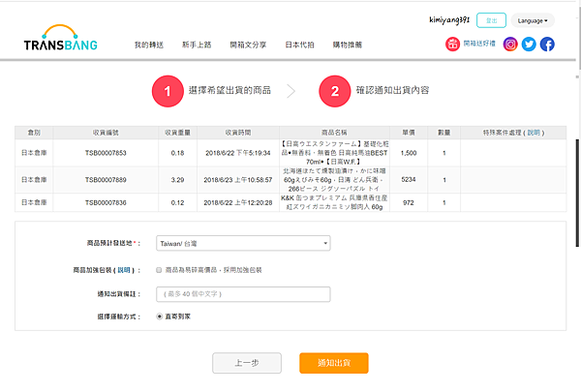
Task: Open the Instagram icon link
Action: click(x=510, y=44)
